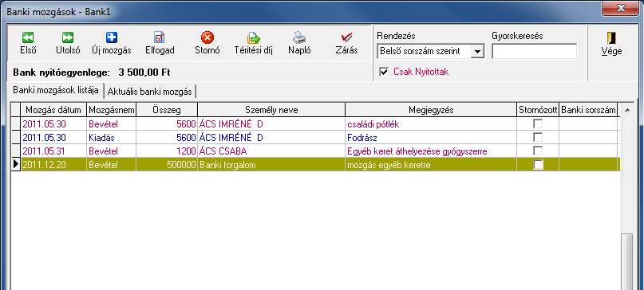The width and height of the screenshot is (644, 290).
Task: Exit via the Vége door icon
Action: pyautogui.click(x=611, y=37)
